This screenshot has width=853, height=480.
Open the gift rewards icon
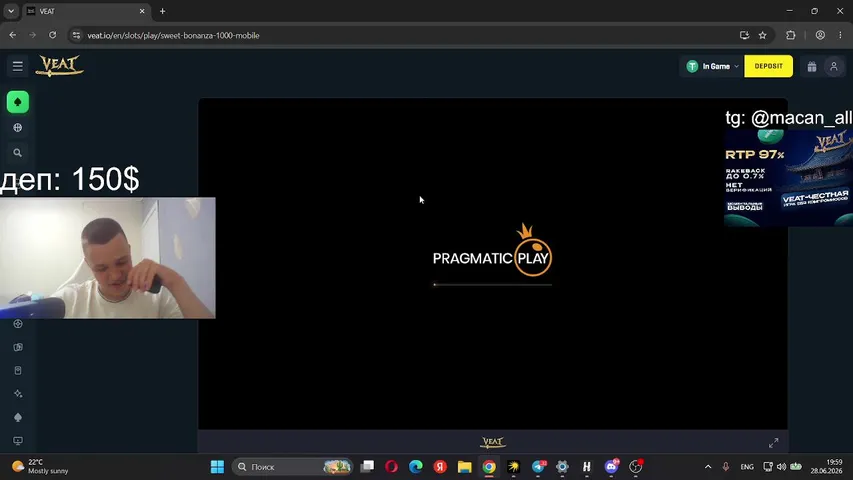[x=812, y=66]
